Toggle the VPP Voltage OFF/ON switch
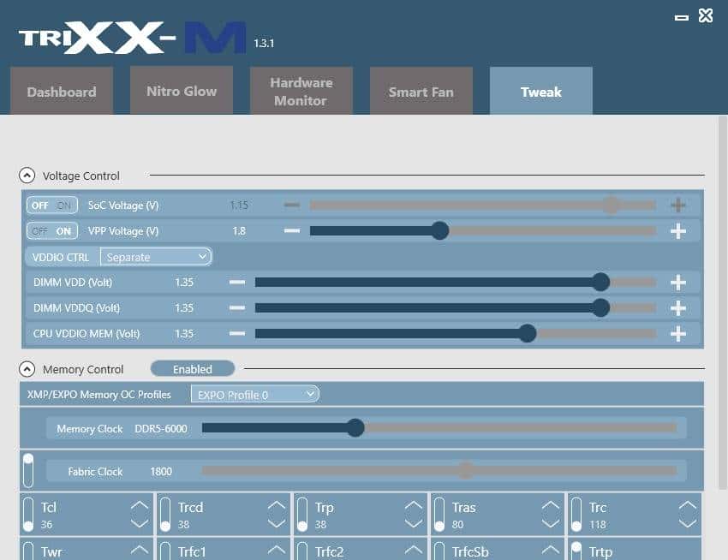The width and height of the screenshot is (728, 560). 52,231
